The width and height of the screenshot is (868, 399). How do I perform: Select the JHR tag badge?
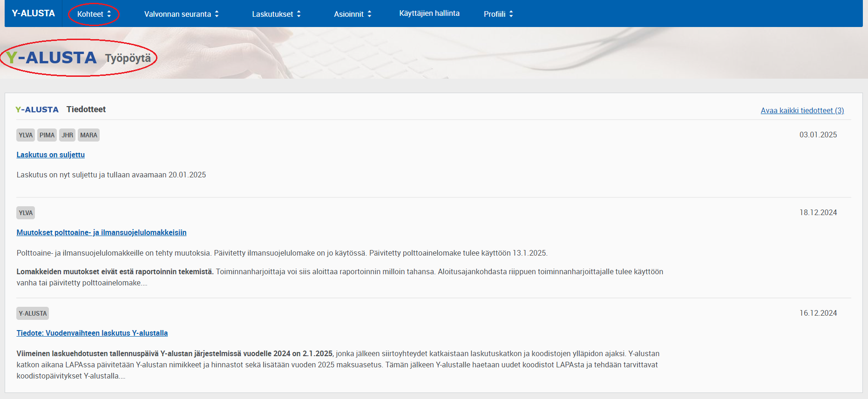click(x=68, y=135)
